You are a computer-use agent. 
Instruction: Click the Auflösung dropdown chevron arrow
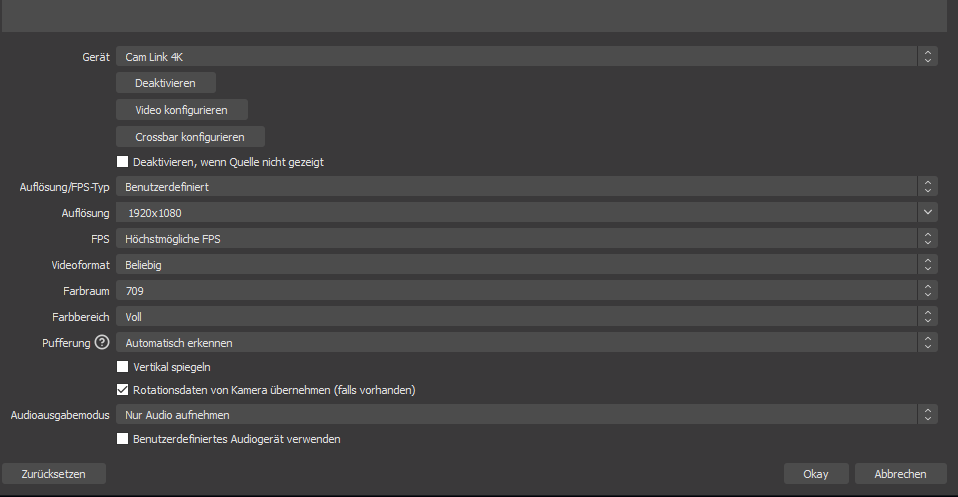point(928,213)
